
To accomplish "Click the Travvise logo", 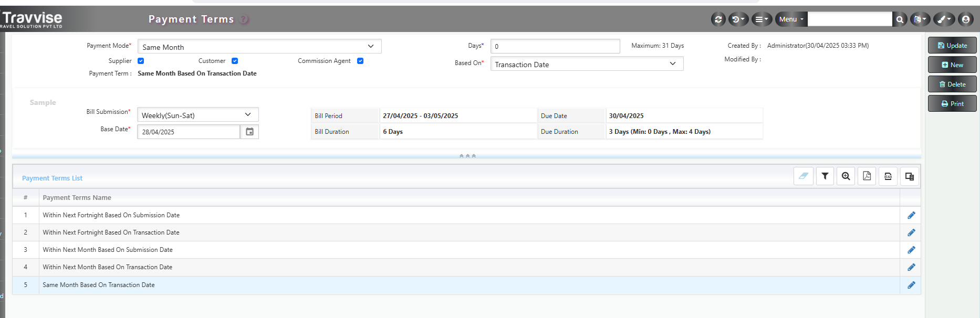I will (x=32, y=19).
